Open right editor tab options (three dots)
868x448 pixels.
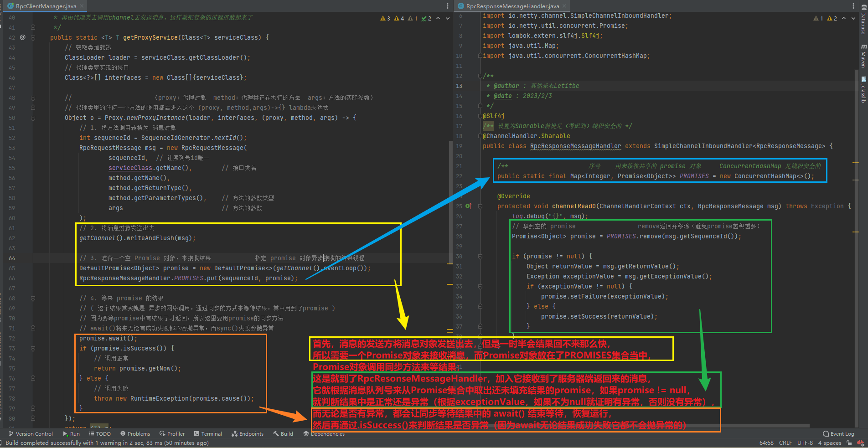pos(853,6)
